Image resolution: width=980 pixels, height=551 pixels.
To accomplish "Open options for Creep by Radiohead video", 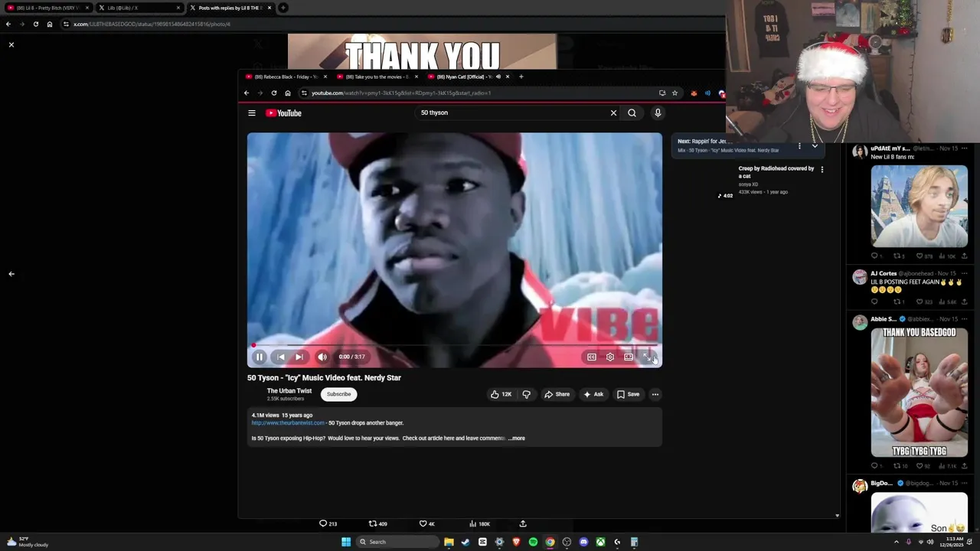I will [x=822, y=169].
